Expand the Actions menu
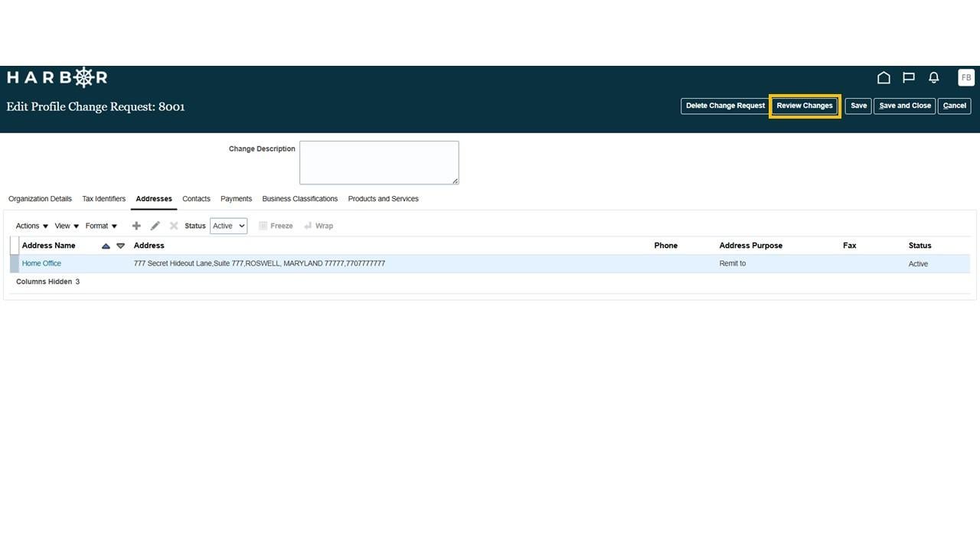This screenshot has width=980, height=551. click(32, 226)
